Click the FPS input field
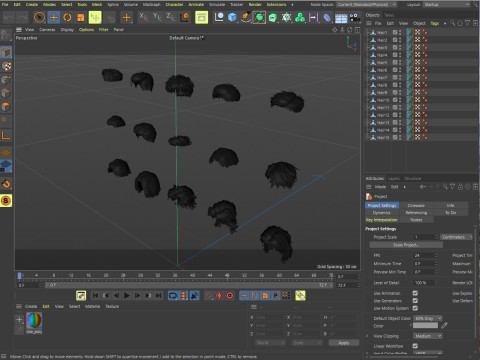This screenshot has width=480, height=360. pos(424,255)
